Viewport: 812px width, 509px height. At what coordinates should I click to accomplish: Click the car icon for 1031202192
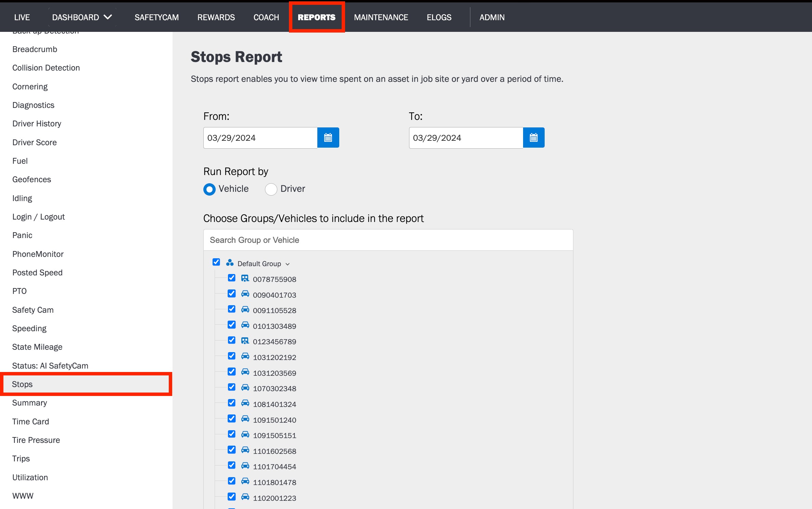[x=245, y=356]
